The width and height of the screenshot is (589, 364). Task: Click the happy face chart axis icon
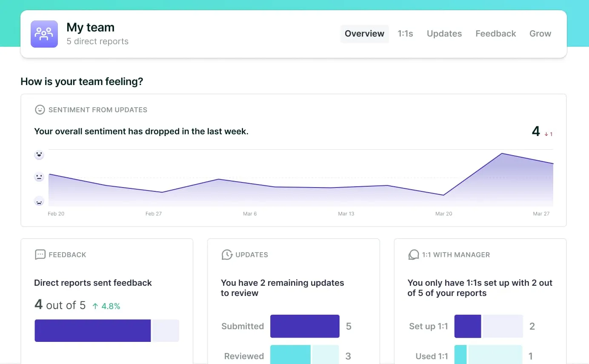point(39,155)
